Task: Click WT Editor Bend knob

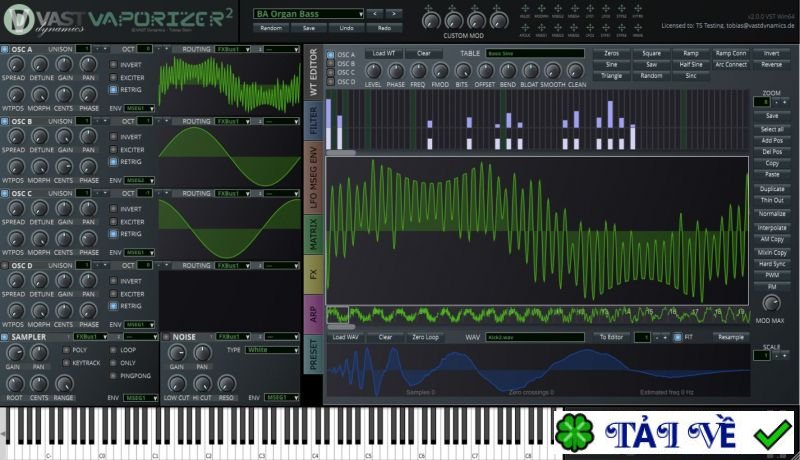Action: tap(508, 71)
